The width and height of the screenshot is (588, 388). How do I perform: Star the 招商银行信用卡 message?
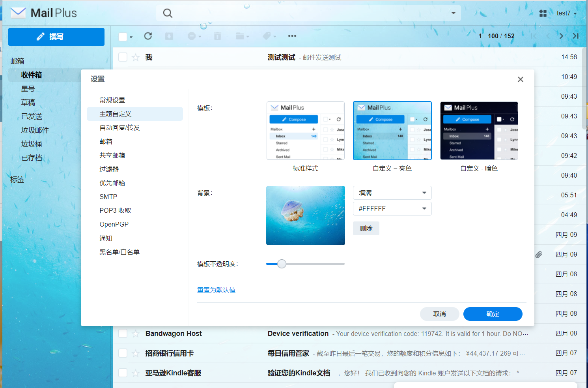[x=136, y=354]
